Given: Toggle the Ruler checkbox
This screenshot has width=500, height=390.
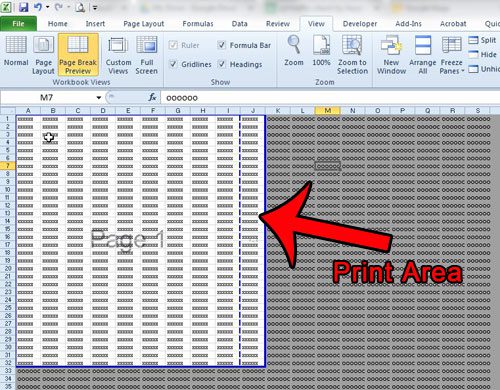Looking at the screenshot, I should 173,45.
